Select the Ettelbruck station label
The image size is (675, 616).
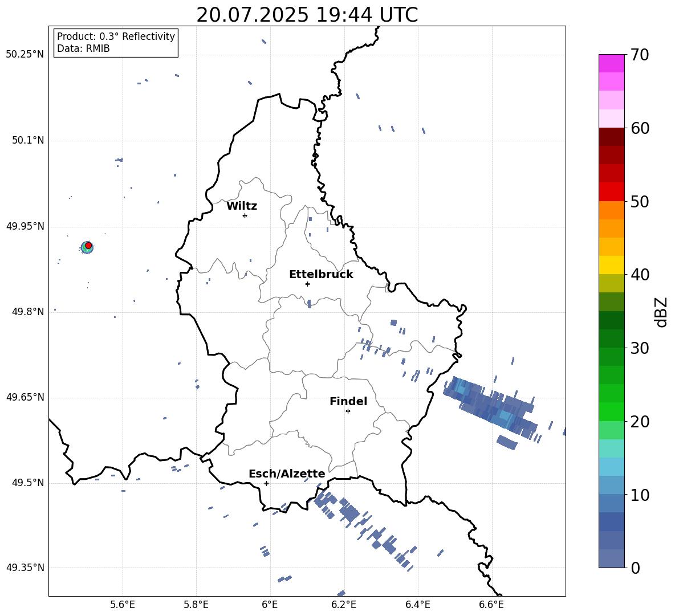[x=321, y=275]
